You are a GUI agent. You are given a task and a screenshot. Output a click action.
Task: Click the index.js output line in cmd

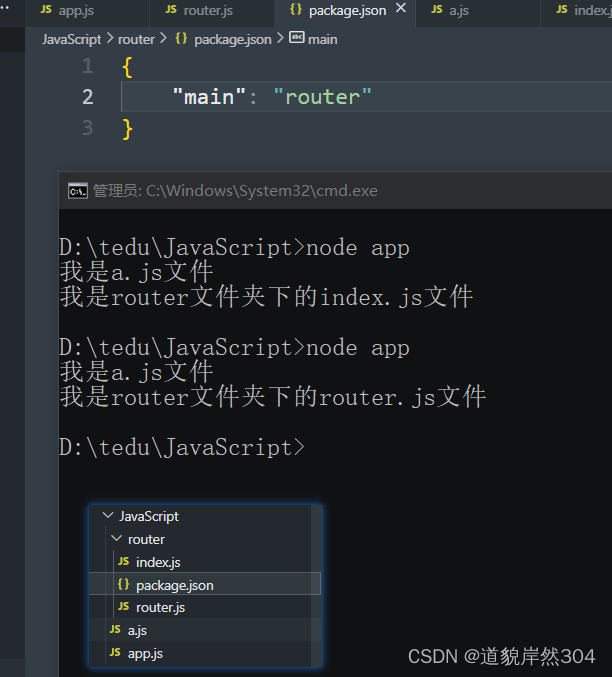[266, 297]
